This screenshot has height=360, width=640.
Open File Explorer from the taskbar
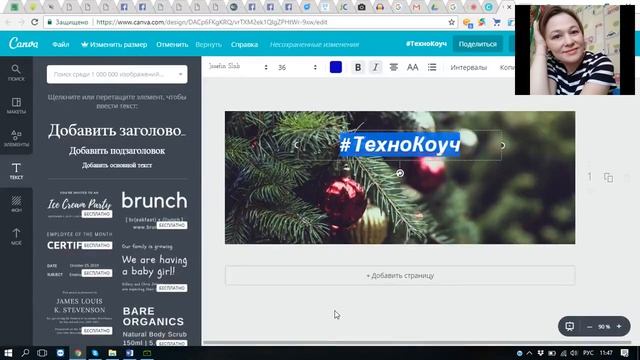pos(112,353)
